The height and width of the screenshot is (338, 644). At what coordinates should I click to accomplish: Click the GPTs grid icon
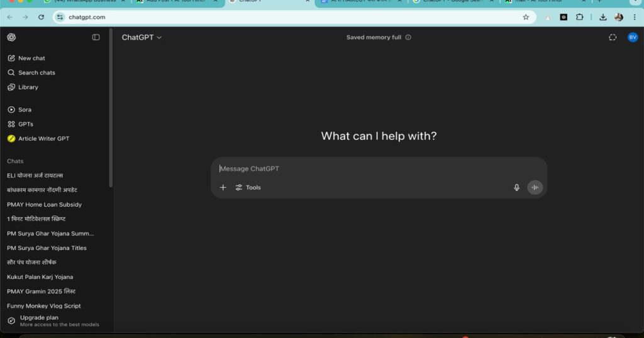point(11,124)
